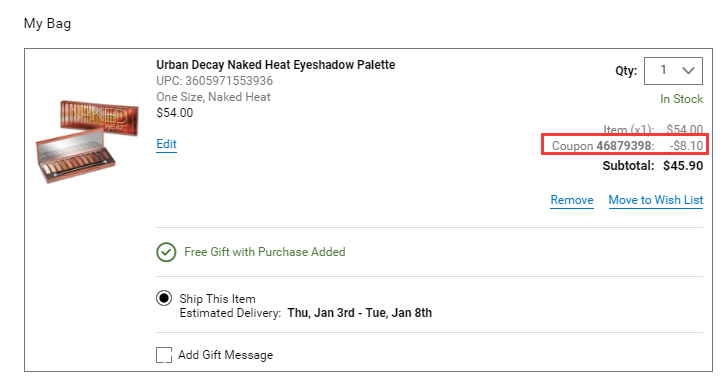Tick the Add Gift Message checkbox
The height and width of the screenshot is (381, 727).
tap(164, 355)
